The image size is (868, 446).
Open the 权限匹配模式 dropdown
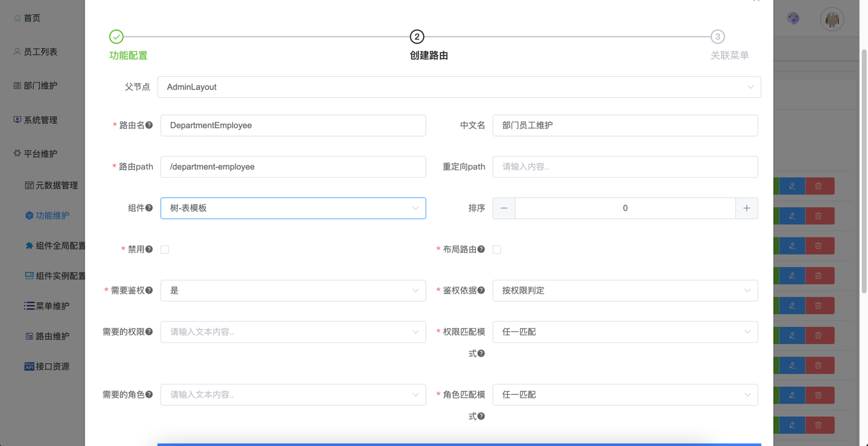[x=625, y=332]
